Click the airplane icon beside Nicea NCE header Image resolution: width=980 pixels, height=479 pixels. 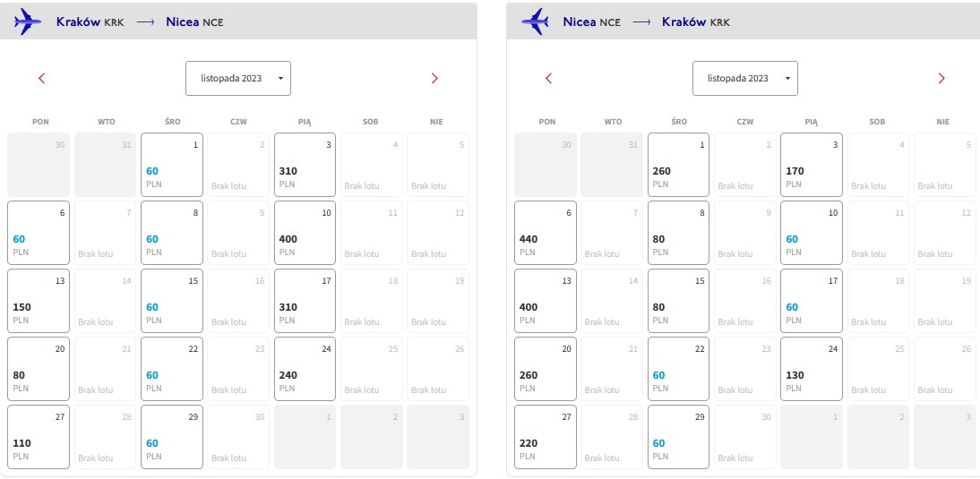click(535, 21)
